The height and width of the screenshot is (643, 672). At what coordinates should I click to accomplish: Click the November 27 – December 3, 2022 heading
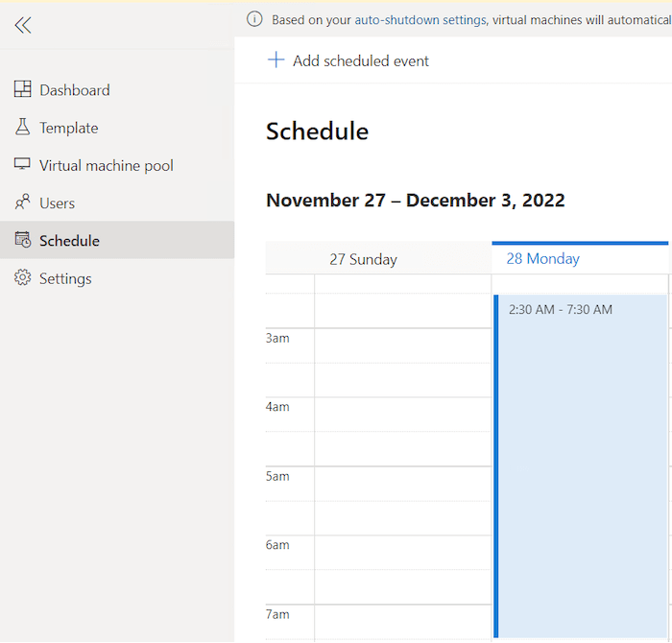click(416, 200)
